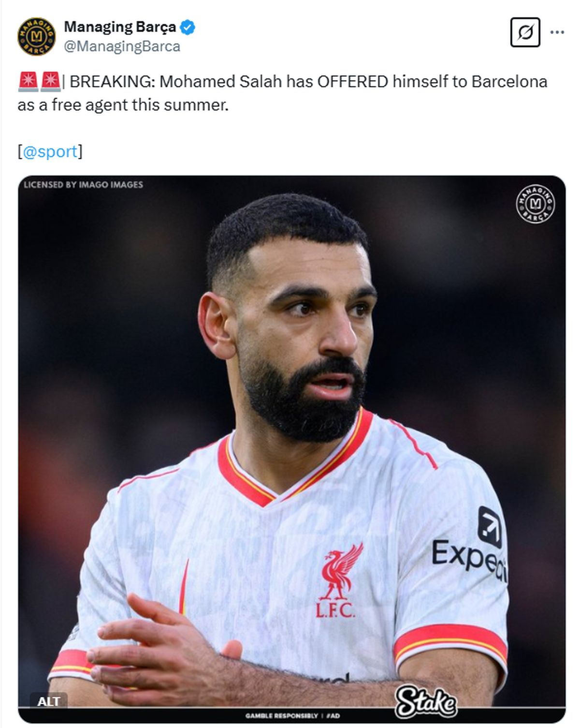Open the three-dot more options menu
Screen dimensions: 580x728
[x=557, y=32]
